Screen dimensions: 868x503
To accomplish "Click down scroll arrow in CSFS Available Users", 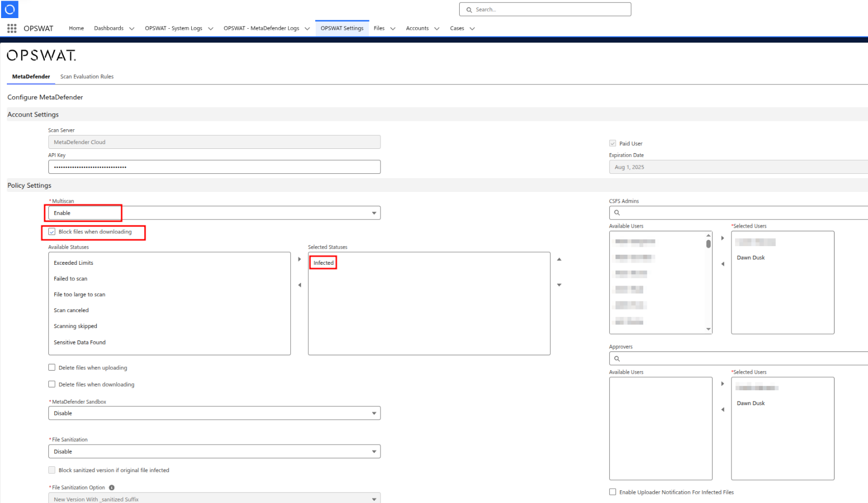I will pos(709,329).
